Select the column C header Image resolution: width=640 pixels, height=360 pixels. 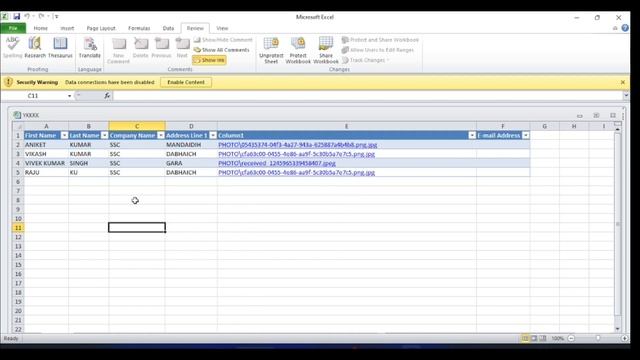(137, 126)
